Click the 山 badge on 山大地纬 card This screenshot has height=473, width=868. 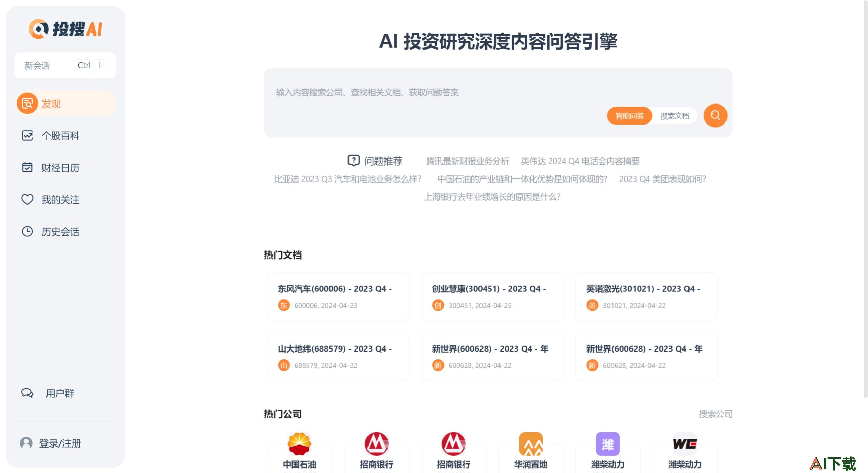tap(284, 365)
